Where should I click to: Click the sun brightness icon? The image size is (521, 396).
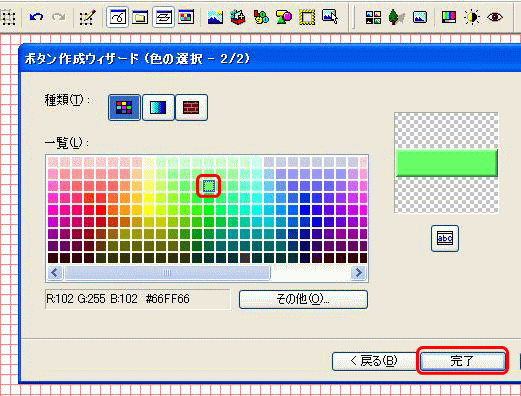click(472, 17)
